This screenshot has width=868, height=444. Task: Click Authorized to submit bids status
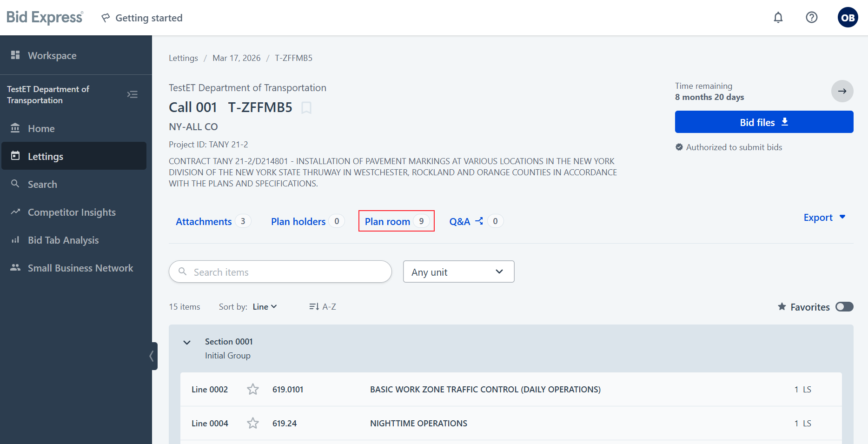coord(729,147)
